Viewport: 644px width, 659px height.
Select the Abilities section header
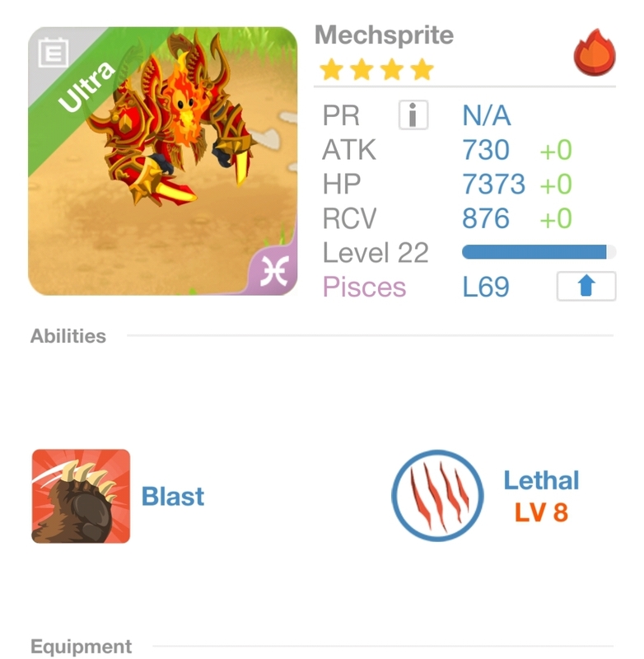68,336
